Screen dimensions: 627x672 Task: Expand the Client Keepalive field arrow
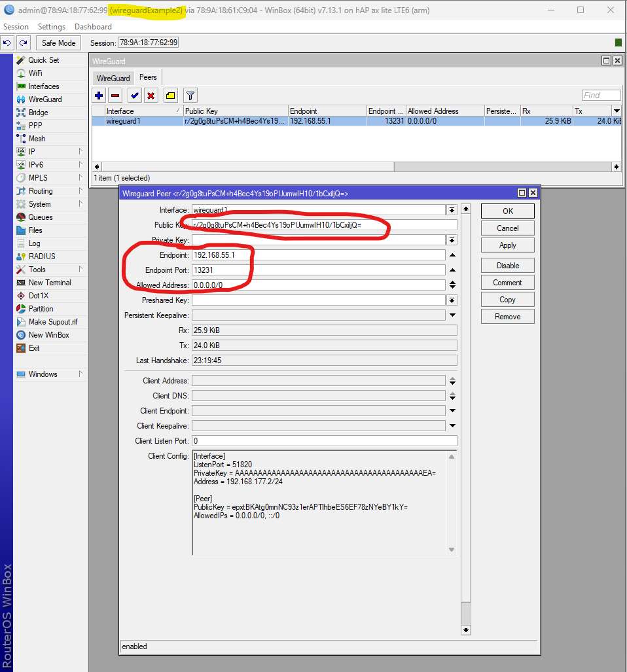(x=452, y=425)
